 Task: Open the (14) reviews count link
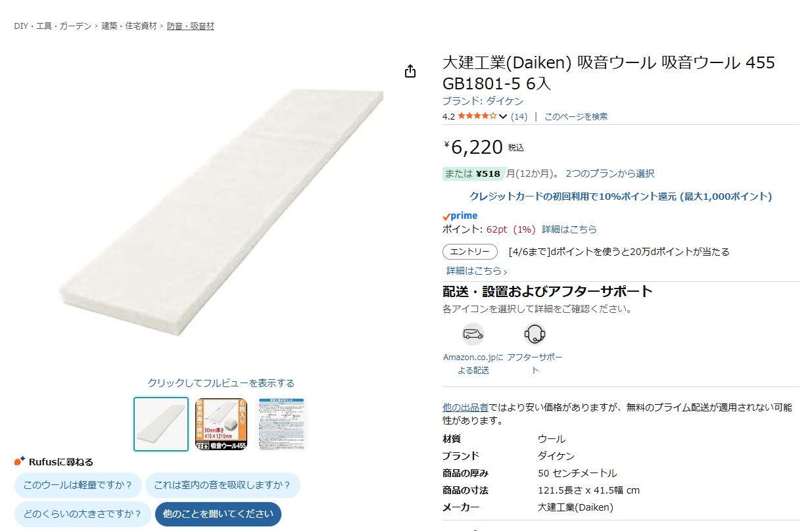coord(519,116)
